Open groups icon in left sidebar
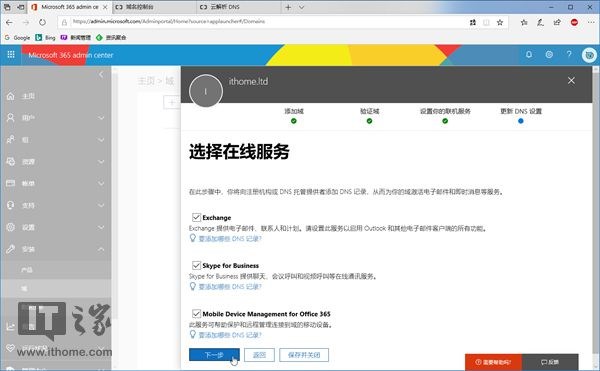 click(x=11, y=139)
